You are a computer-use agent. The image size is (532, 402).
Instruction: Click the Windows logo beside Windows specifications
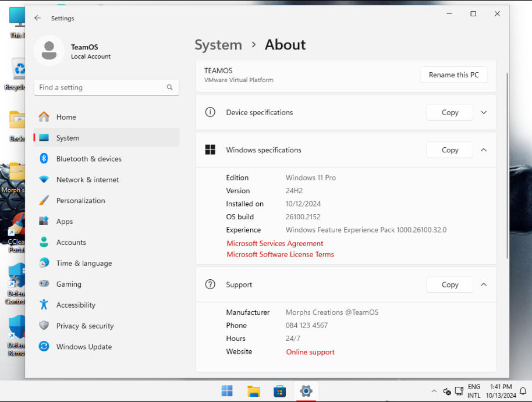point(210,150)
